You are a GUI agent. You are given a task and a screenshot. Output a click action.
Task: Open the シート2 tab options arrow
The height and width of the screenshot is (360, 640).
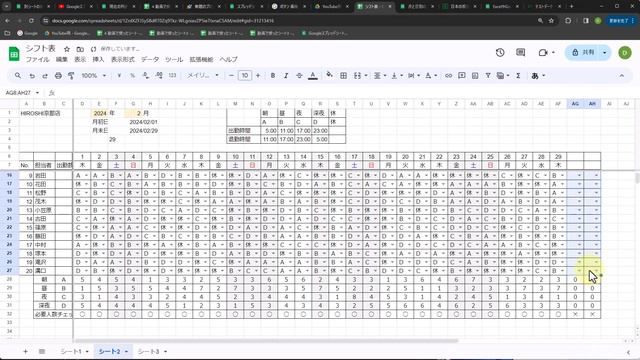coord(127,351)
